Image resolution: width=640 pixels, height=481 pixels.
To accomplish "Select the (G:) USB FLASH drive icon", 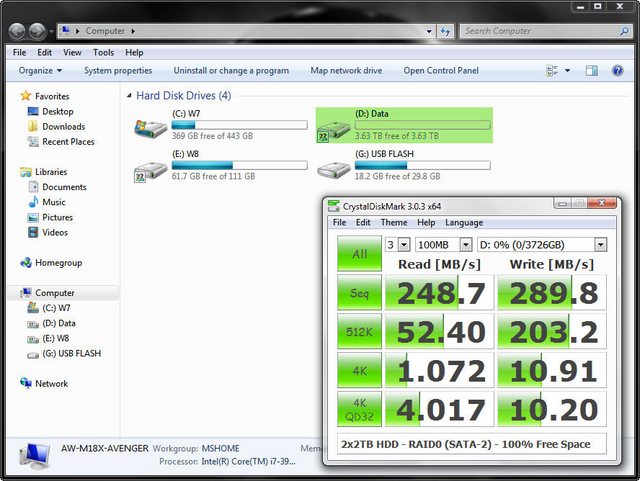I will pyautogui.click(x=334, y=169).
